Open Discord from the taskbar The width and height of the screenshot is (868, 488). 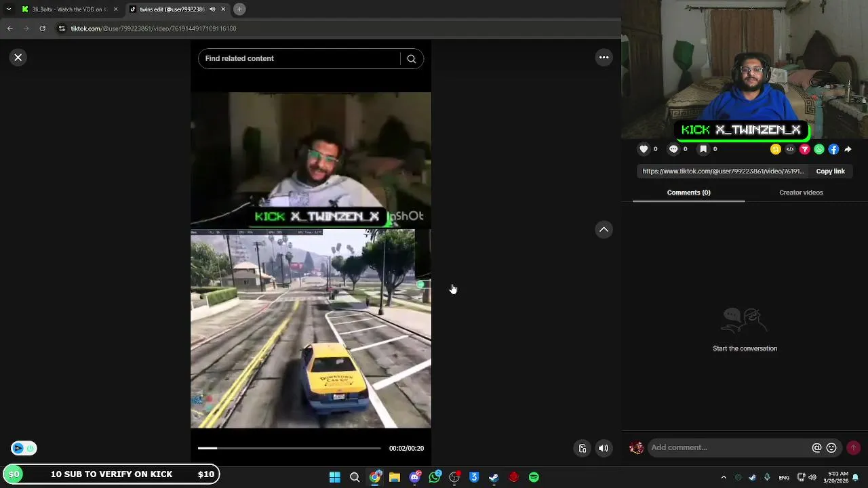coord(414,477)
